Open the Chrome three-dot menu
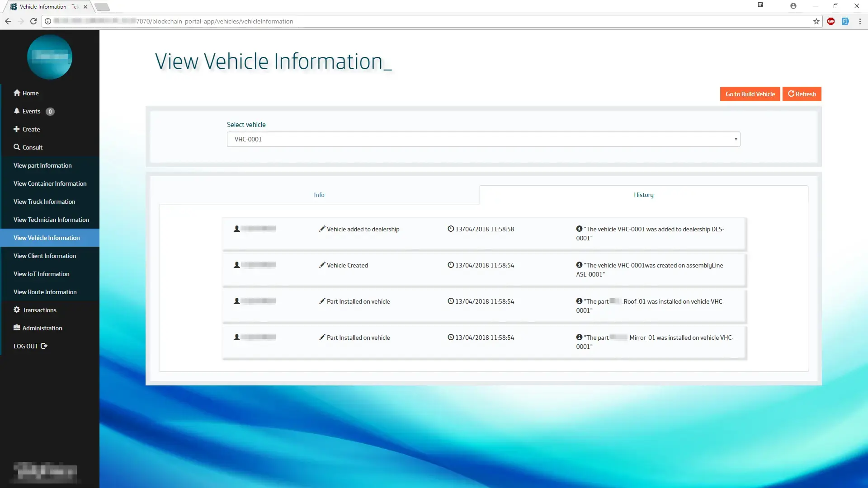The image size is (868, 488). point(859,21)
